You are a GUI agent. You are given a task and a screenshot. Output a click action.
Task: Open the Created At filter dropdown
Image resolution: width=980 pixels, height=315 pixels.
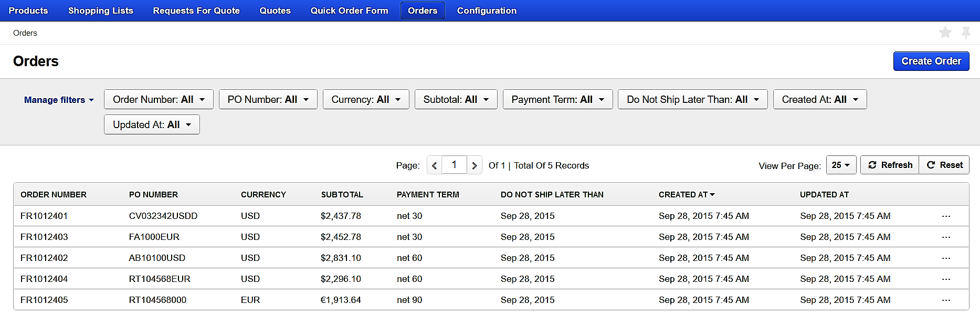(820, 99)
